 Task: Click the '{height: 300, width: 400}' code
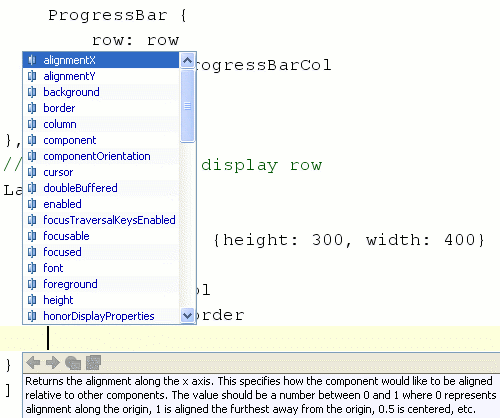pyautogui.click(x=349, y=240)
